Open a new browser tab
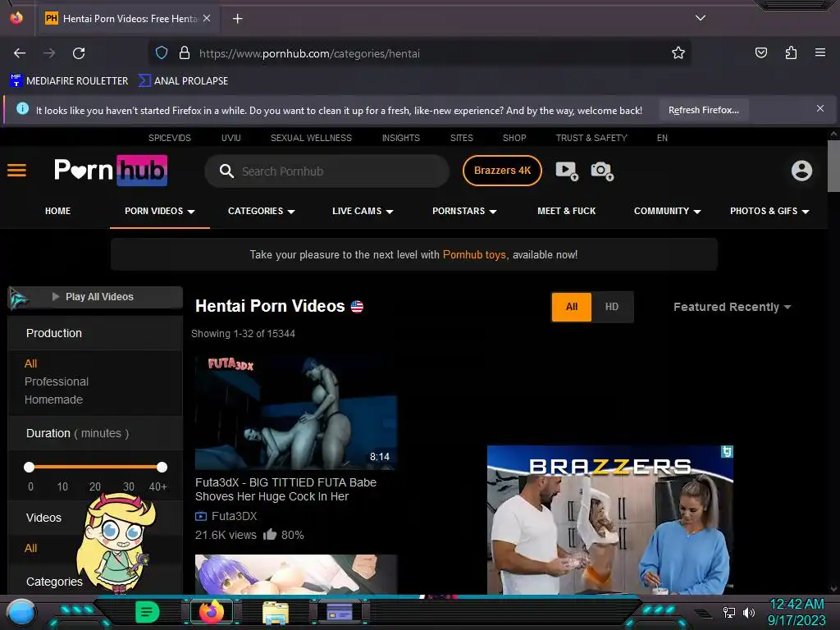Image resolution: width=840 pixels, height=630 pixels. point(237,19)
